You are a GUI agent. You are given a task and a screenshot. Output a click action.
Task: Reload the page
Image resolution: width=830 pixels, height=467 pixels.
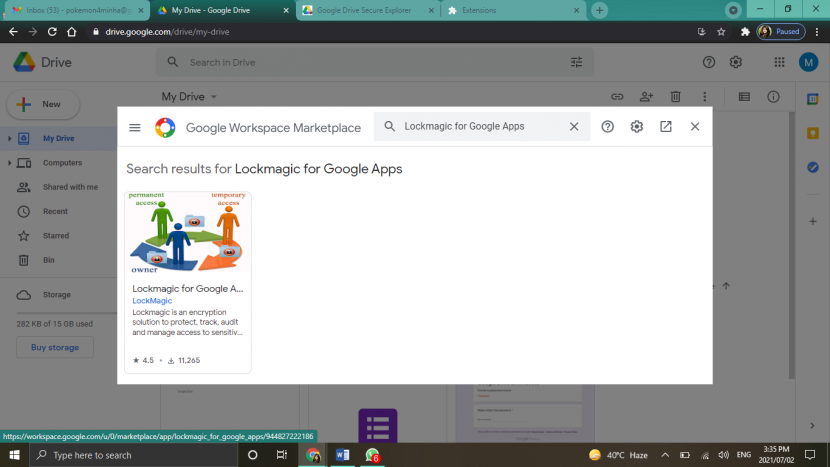(x=52, y=32)
